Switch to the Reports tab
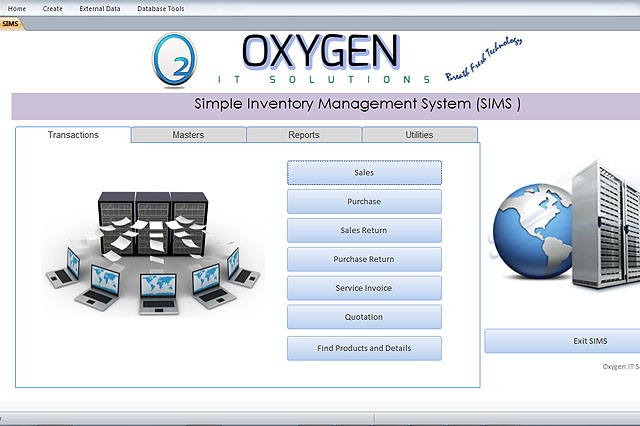Viewport: 640px width, 426px height. point(304,135)
